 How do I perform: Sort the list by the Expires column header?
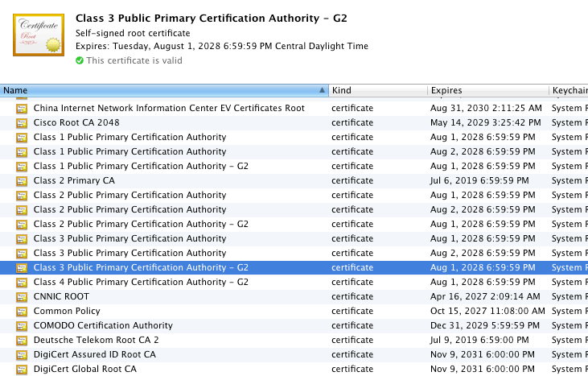[488, 90]
